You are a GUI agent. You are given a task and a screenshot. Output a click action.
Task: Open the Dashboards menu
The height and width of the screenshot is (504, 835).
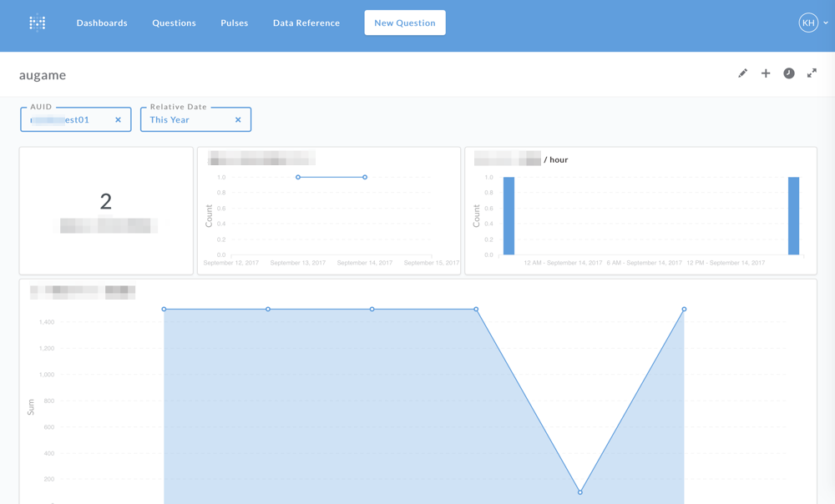[102, 23]
